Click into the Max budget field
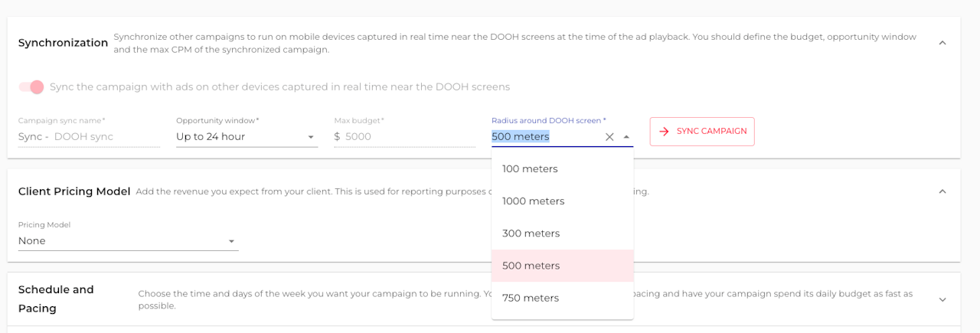Viewport: 980px width, 333px height. [x=409, y=137]
